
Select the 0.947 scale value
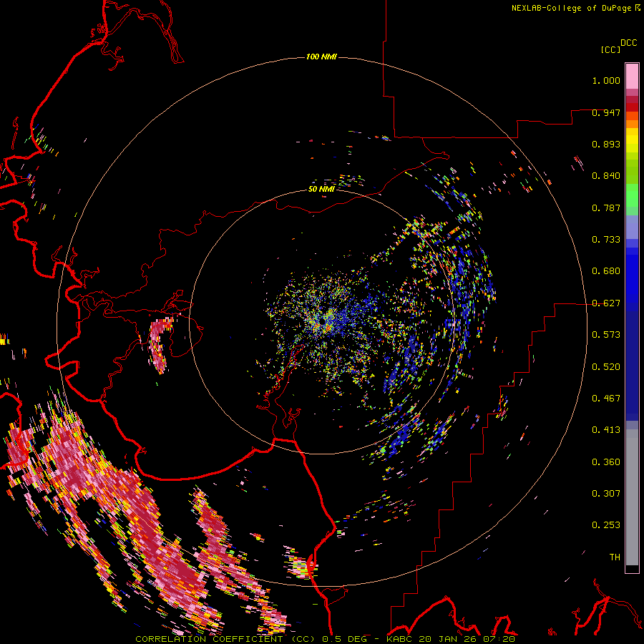[x=606, y=112]
